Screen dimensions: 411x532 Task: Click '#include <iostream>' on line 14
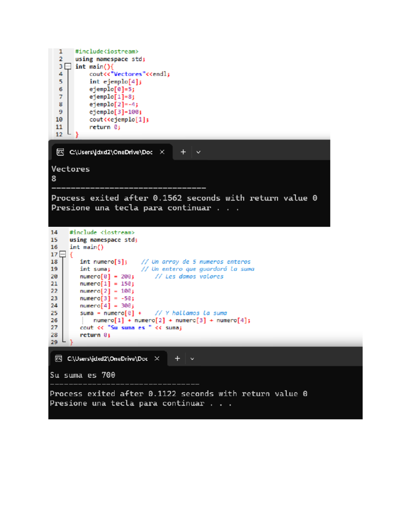[102, 232]
